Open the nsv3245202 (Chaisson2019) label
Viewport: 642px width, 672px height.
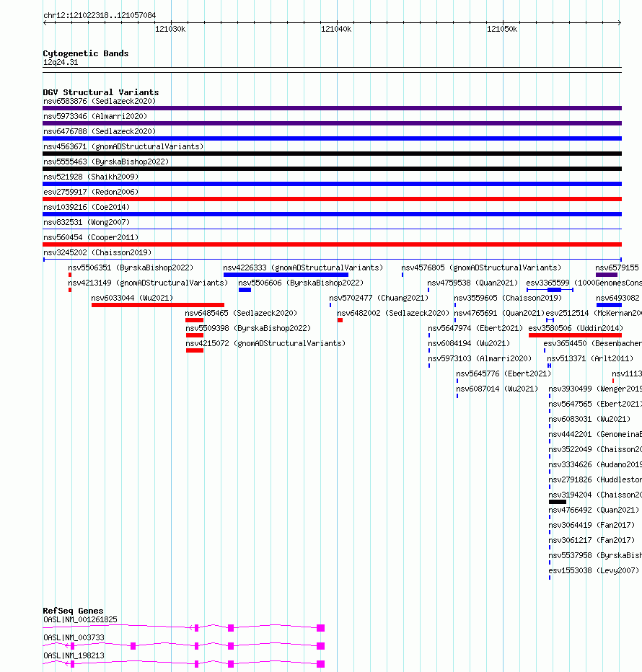[97, 252]
